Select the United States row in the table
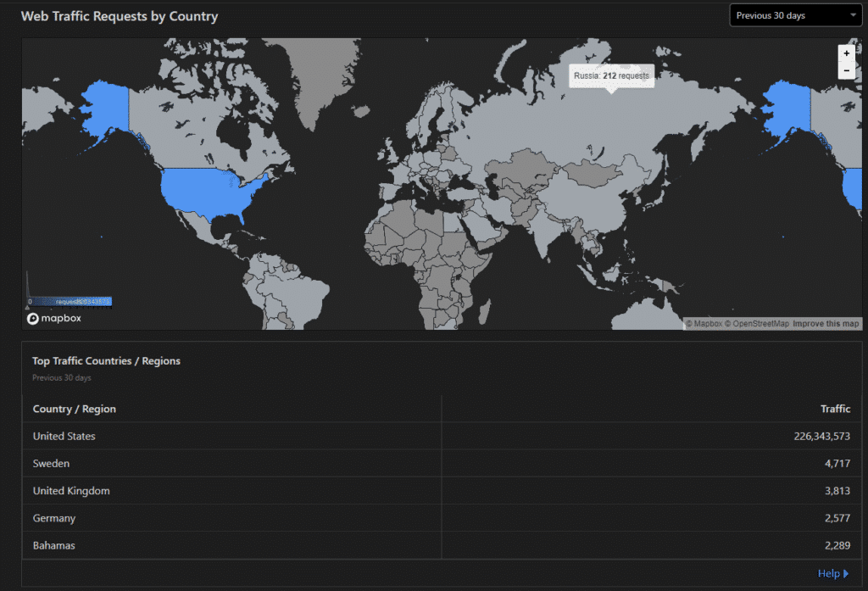 coord(441,436)
